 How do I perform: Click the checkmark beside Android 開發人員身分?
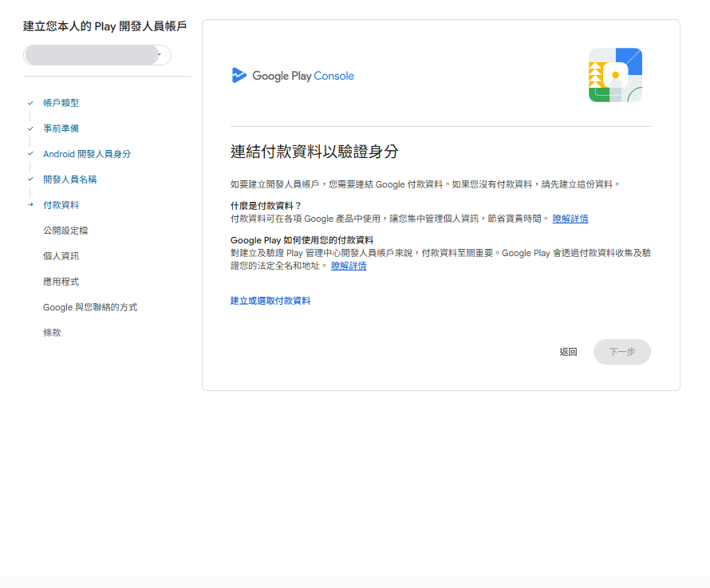[30, 153]
